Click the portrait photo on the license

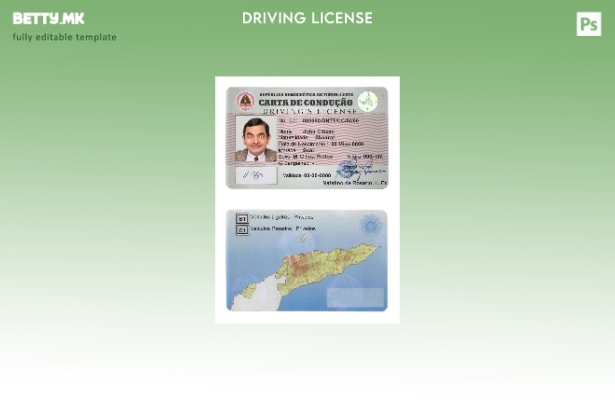(x=256, y=138)
